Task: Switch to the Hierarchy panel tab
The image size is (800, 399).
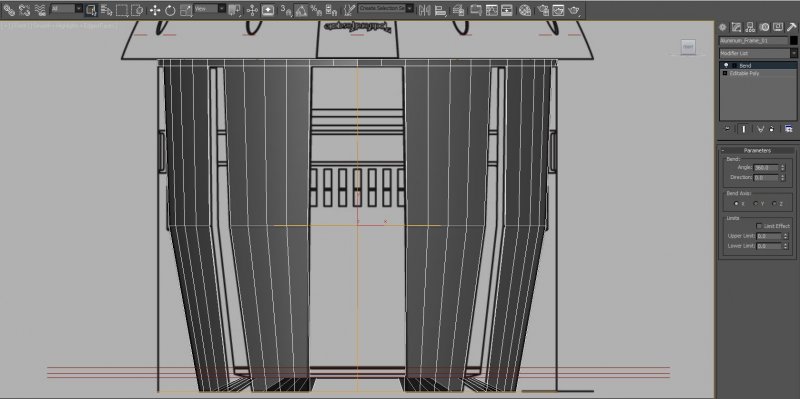Action: tap(750, 27)
